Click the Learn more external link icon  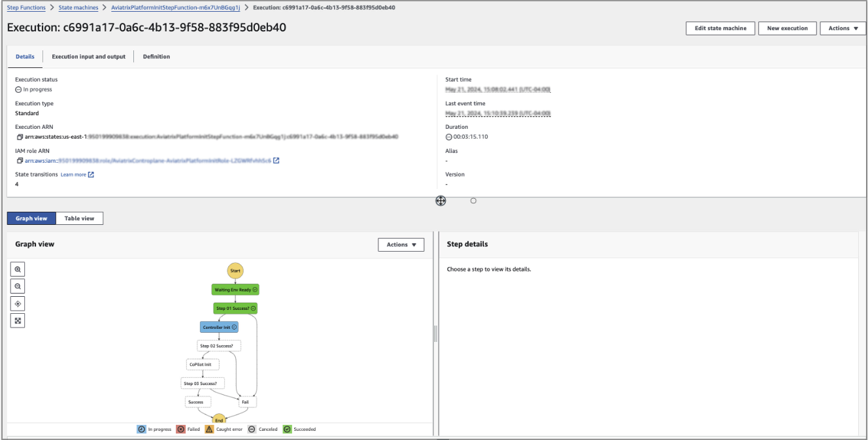(90, 174)
